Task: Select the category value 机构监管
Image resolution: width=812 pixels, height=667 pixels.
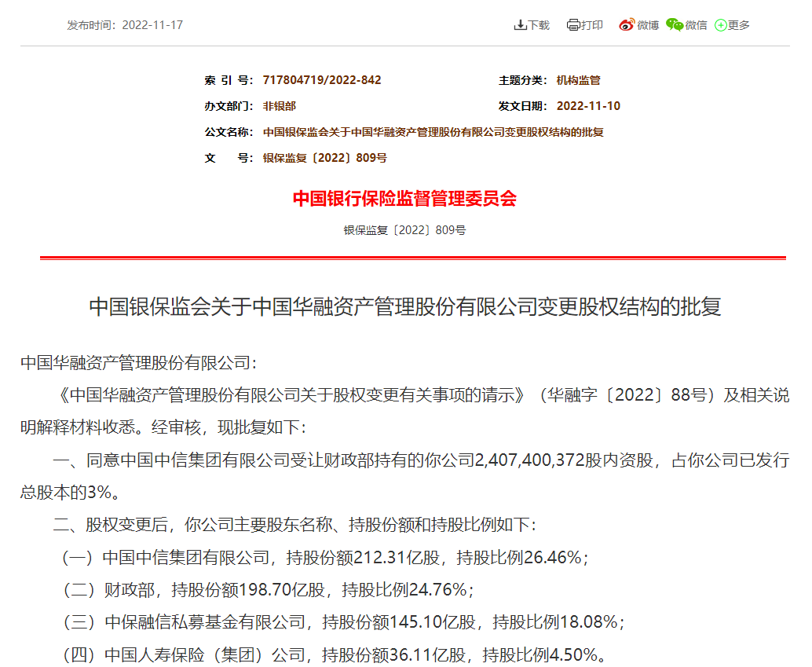Action: coord(579,80)
